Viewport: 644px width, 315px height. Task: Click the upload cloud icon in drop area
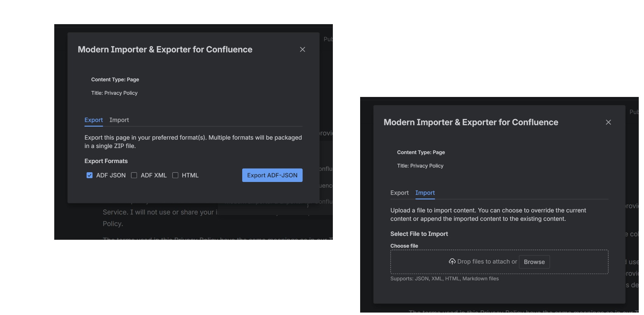pyautogui.click(x=452, y=261)
